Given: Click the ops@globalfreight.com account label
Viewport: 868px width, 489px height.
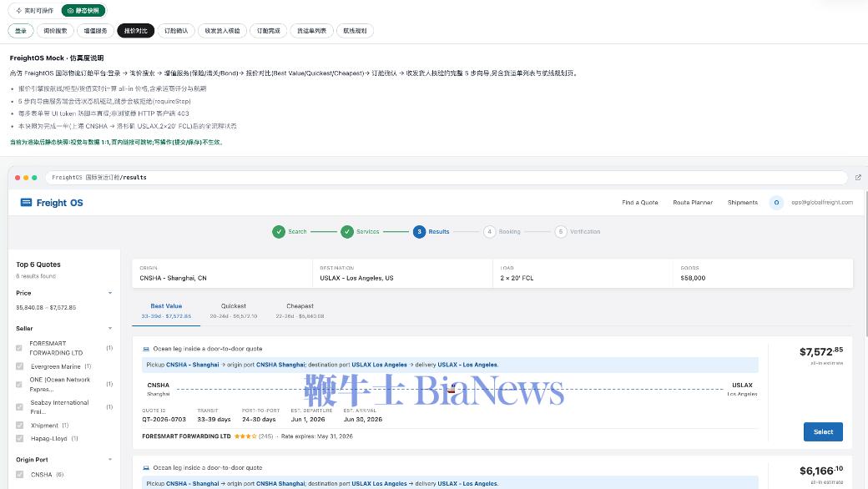Looking at the screenshot, I should tap(822, 203).
